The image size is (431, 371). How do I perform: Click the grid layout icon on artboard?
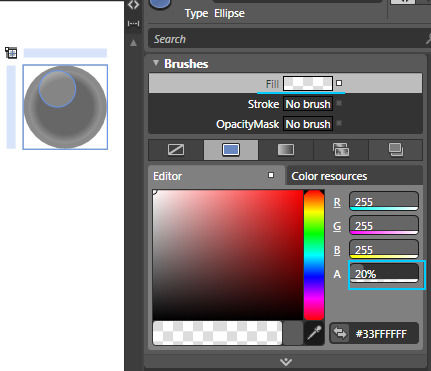[11, 53]
